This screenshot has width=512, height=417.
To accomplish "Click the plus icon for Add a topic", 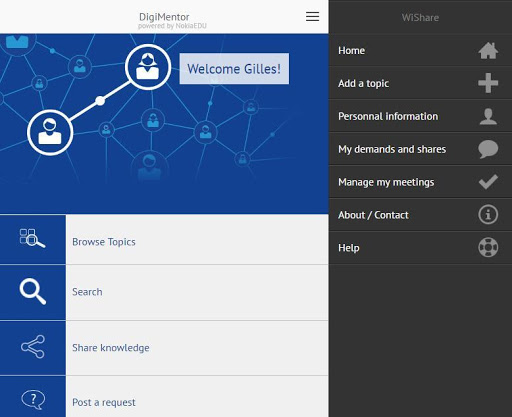I will click(x=488, y=83).
